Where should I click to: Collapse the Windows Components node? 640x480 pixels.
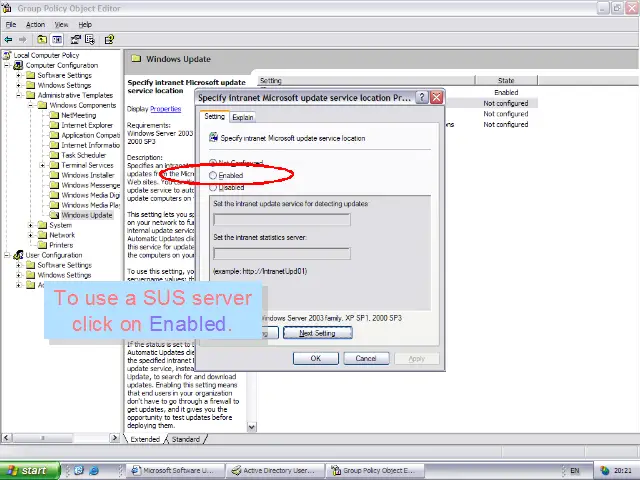click(x=31, y=105)
